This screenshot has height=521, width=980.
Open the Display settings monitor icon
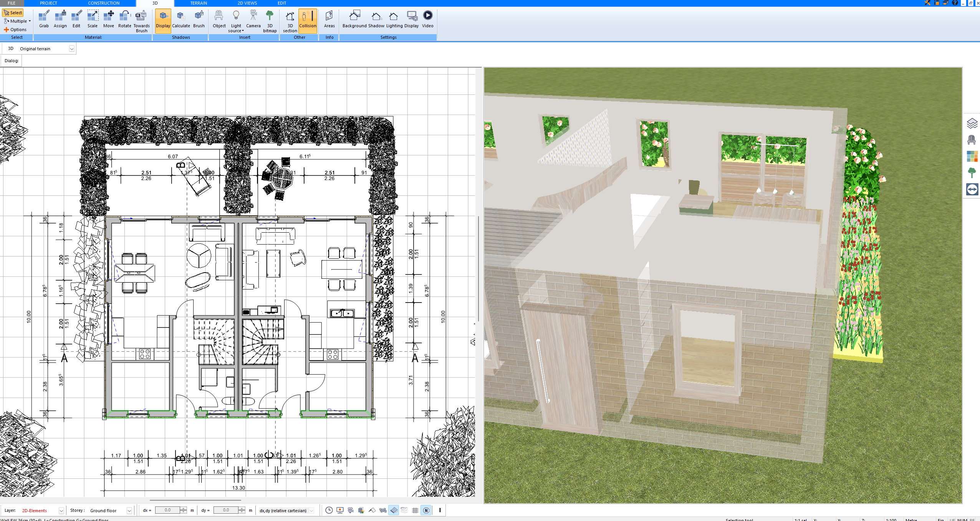coord(411,19)
